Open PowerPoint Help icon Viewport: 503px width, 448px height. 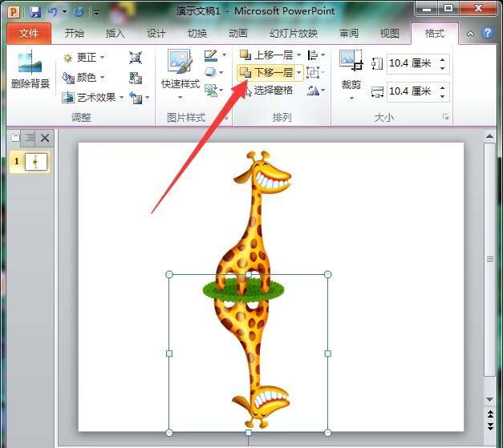pyautogui.click(x=488, y=33)
